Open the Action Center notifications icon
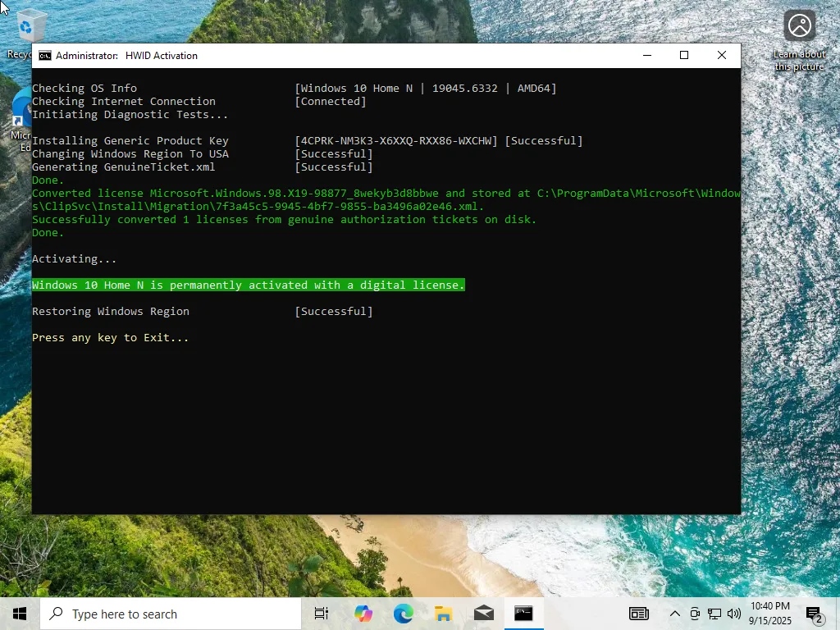Screen dimensions: 840x630 coord(815,614)
